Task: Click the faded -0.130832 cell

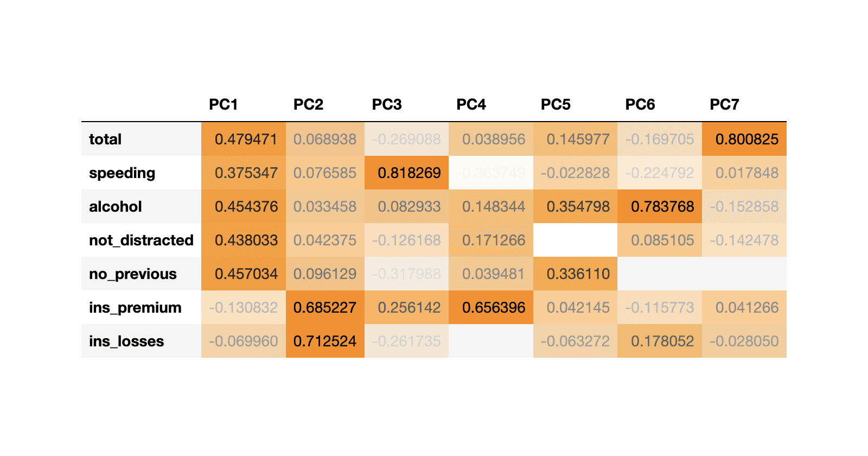Action: point(243,308)
